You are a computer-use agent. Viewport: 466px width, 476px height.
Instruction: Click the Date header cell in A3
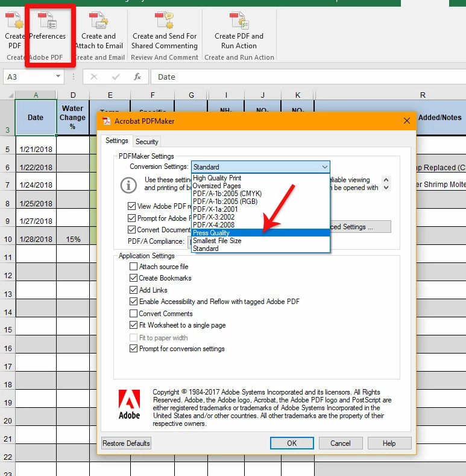tap(36, 117)
